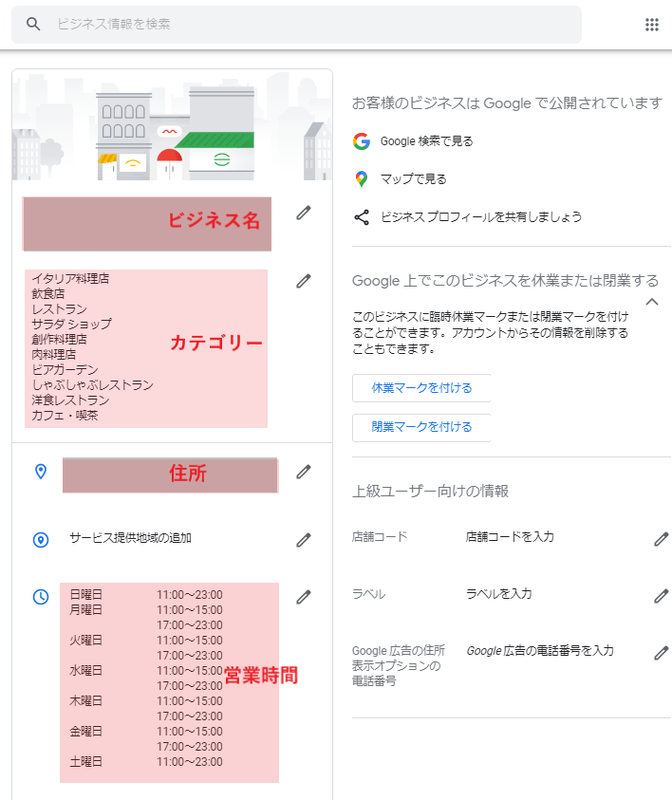Open Google 検索で見る link

pos(426,141)
